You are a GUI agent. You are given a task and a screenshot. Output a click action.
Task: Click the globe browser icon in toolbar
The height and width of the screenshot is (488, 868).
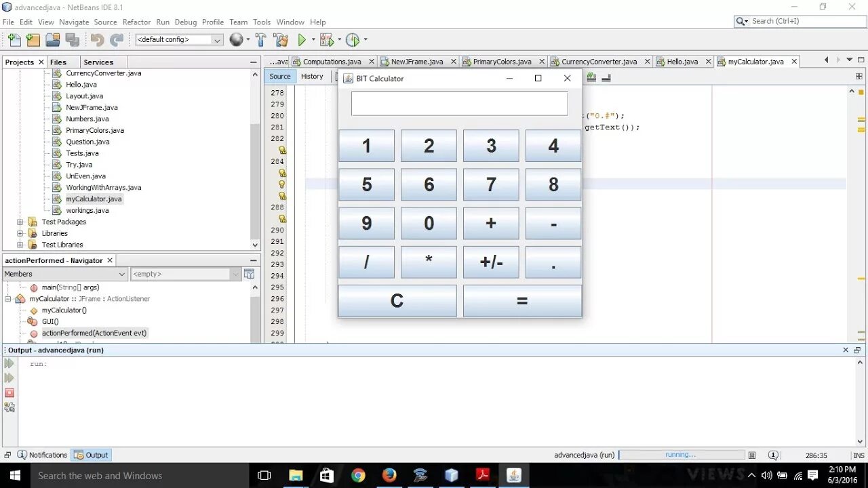click(236, 40)
